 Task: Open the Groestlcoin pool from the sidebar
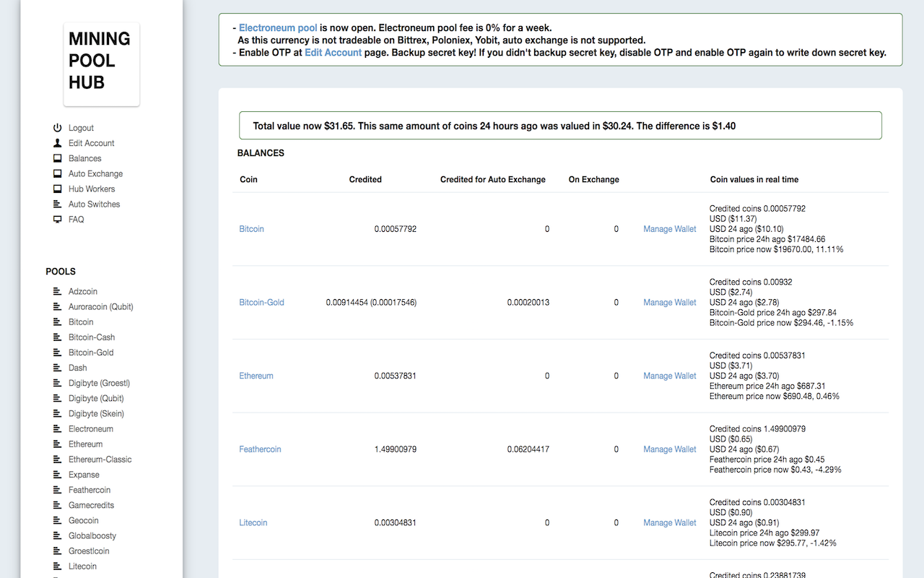[89, 551]
